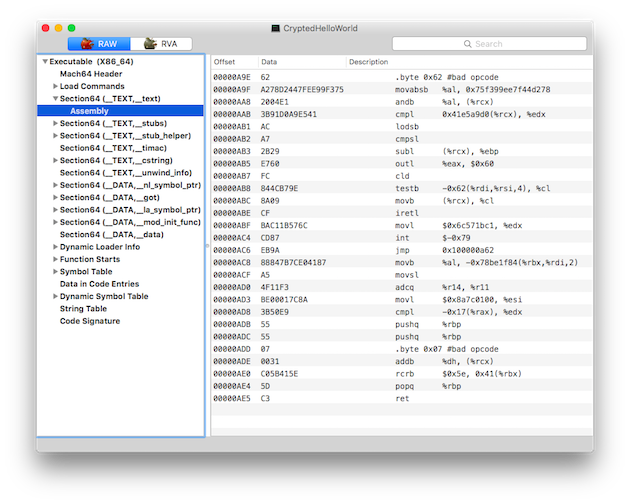Select row at offset 00000ABC
The image size is (630, 504).
click(x=402, y=201)
